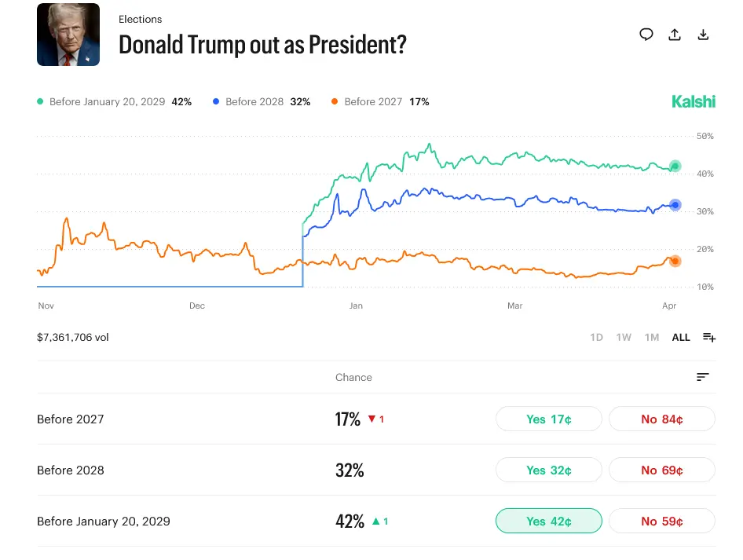Buy Yes 32¢ for Before 2028
The width and height of the screenshot is (743, 560).
(x=548, y=470)
